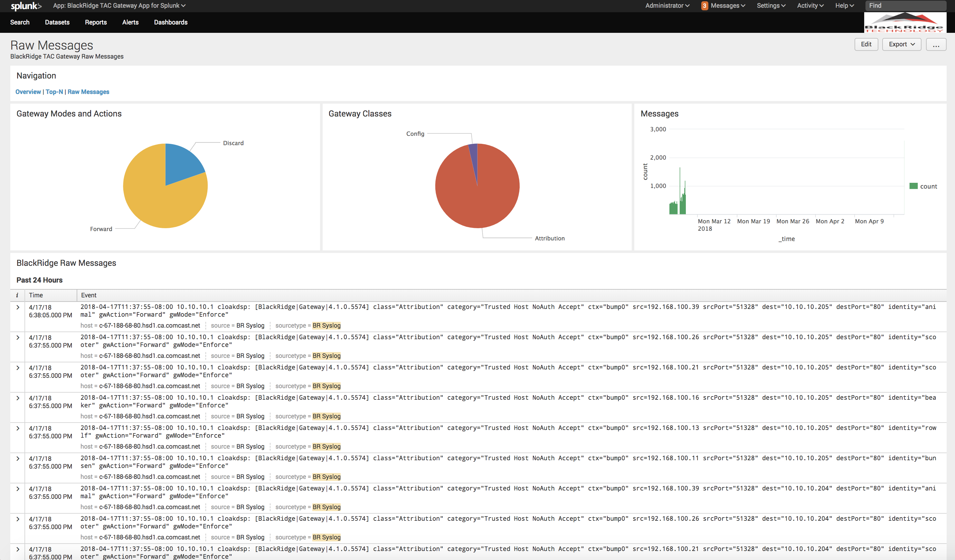Click the Splunk logo icon
The height and width of the screenshot is (560, 955).
(26, 6)
